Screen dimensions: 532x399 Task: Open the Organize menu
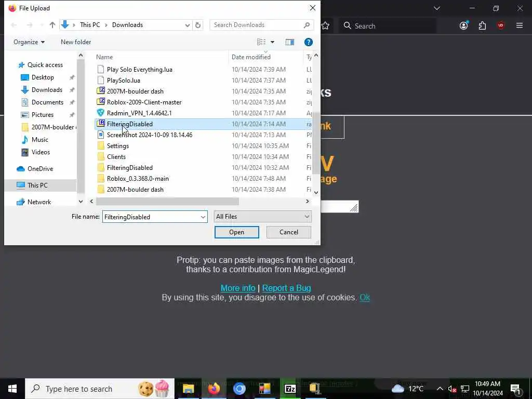click(29, 42)
